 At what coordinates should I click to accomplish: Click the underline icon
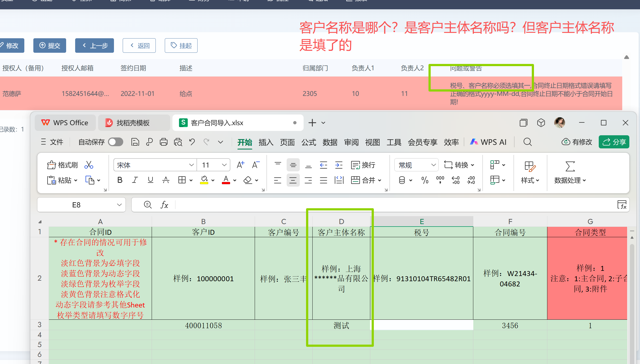click(150, 180)
